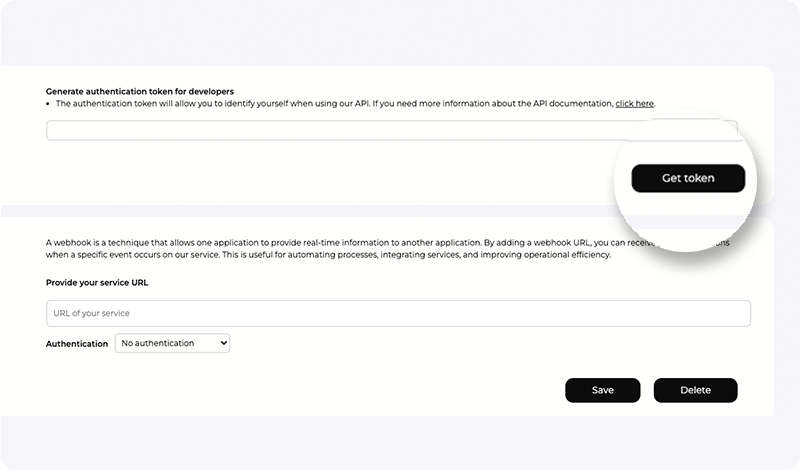Click the gray divider between the two panels

[x=300, y=211]
